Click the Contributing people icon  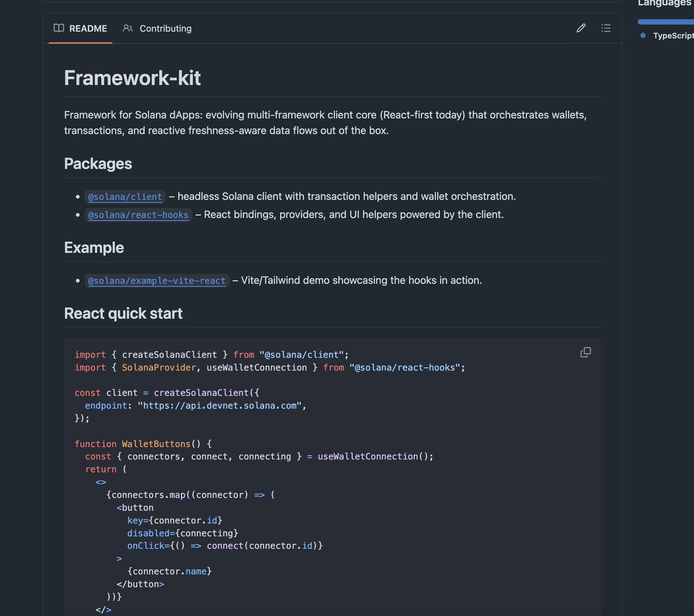point(128,28)
